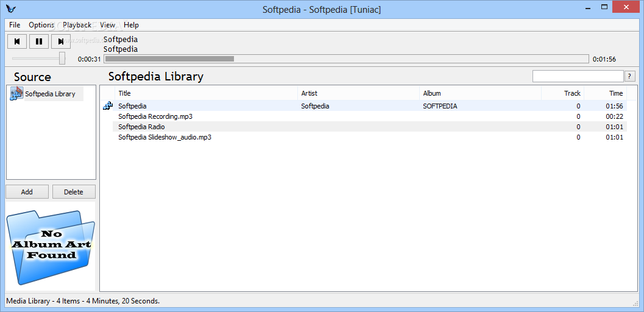Click the question mark search help button

tap(630, 76)
